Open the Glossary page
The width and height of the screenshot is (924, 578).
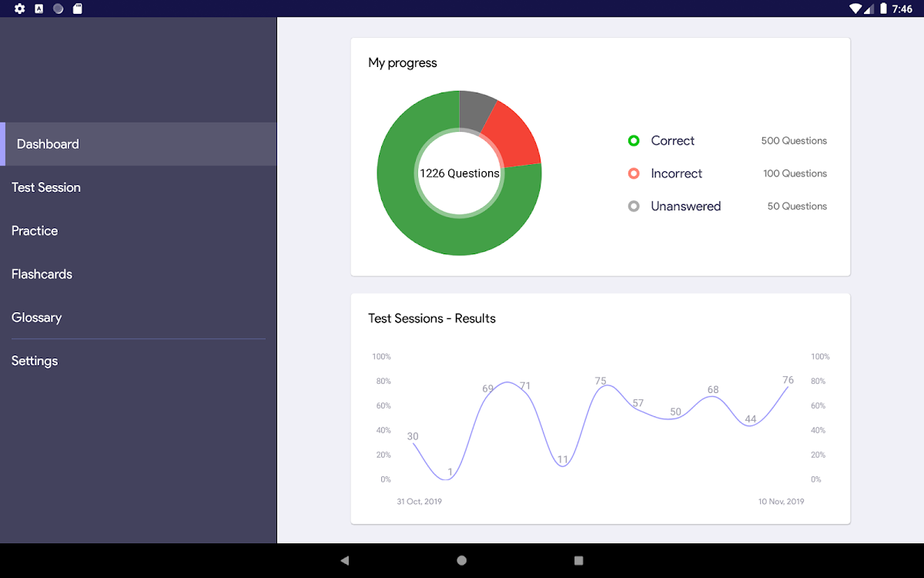click(x=36, y=317)
